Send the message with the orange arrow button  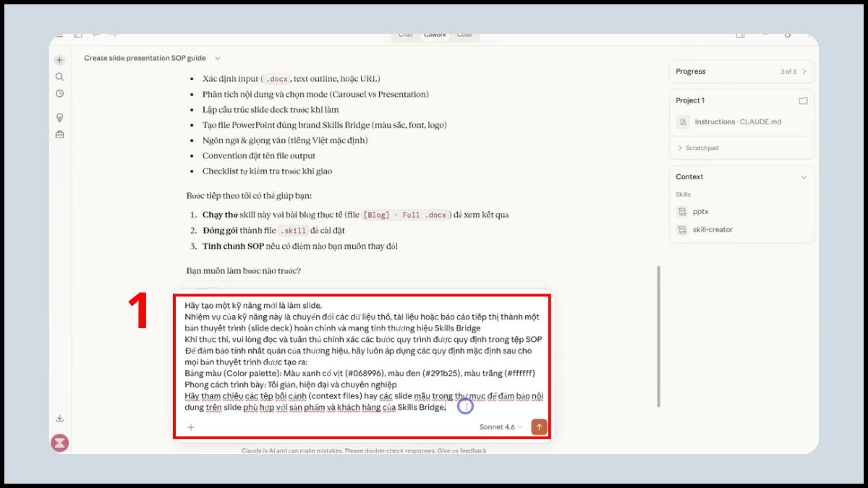click(539, 427)
